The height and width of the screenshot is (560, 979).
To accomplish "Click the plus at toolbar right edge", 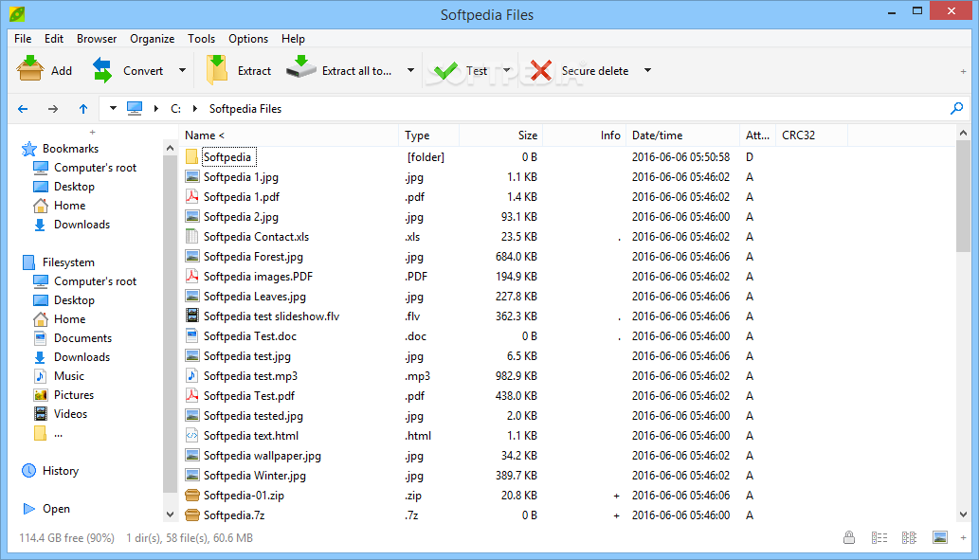I will click(963, 72).
